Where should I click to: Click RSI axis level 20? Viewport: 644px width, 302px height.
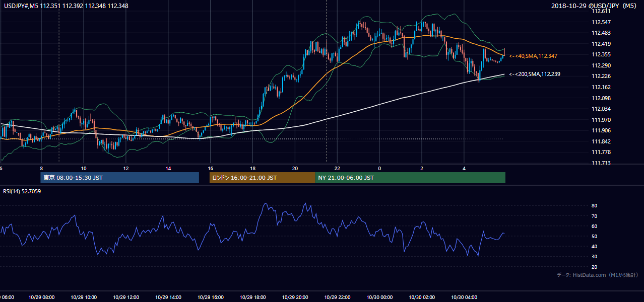coord(595,267)
